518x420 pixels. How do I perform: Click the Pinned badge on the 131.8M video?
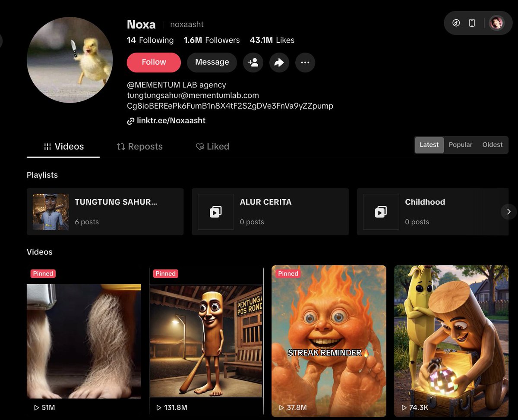tap(166, 273)
